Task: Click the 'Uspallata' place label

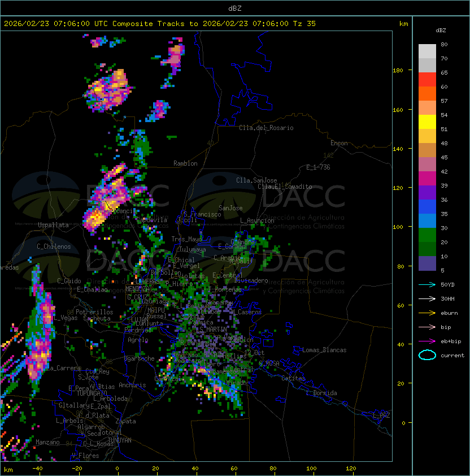Action: [53, 225]
